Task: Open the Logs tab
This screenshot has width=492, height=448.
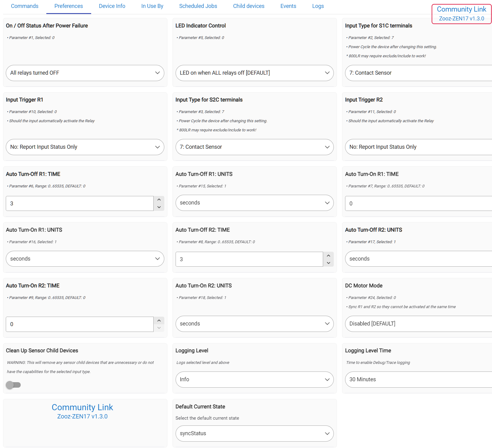Action: pos(318,6)
